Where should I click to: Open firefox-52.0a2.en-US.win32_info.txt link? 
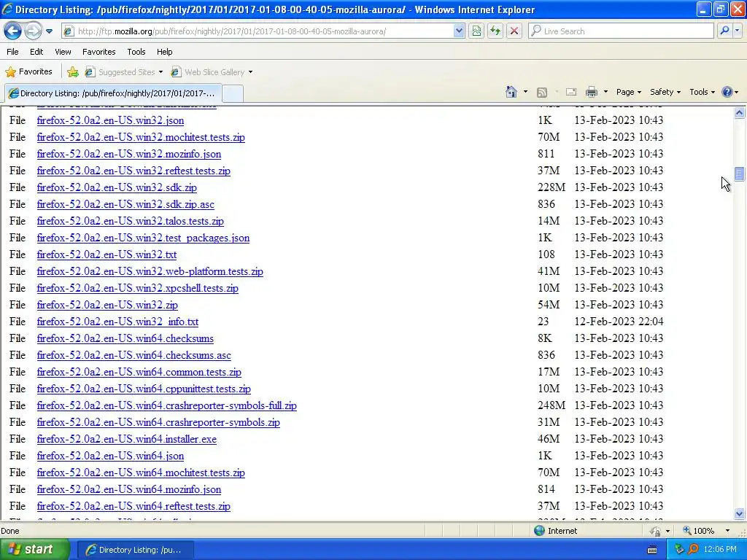click(117, 322)
